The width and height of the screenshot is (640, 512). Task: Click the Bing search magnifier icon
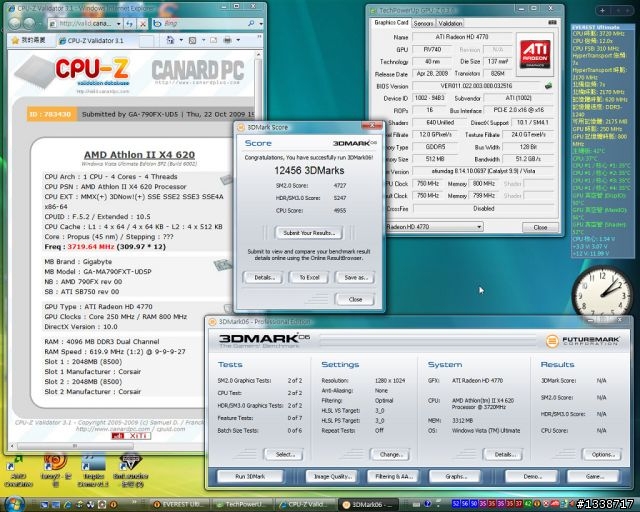coord(251,24)
